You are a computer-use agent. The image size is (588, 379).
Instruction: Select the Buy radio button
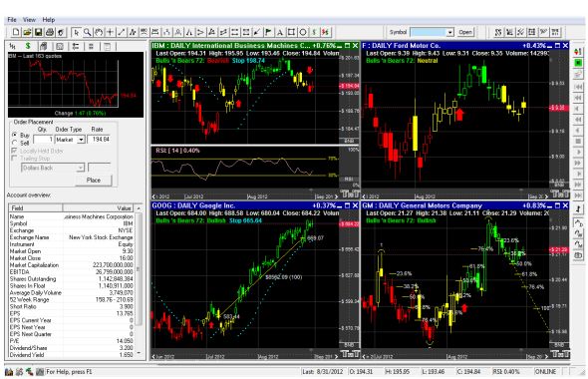point(15,135)
